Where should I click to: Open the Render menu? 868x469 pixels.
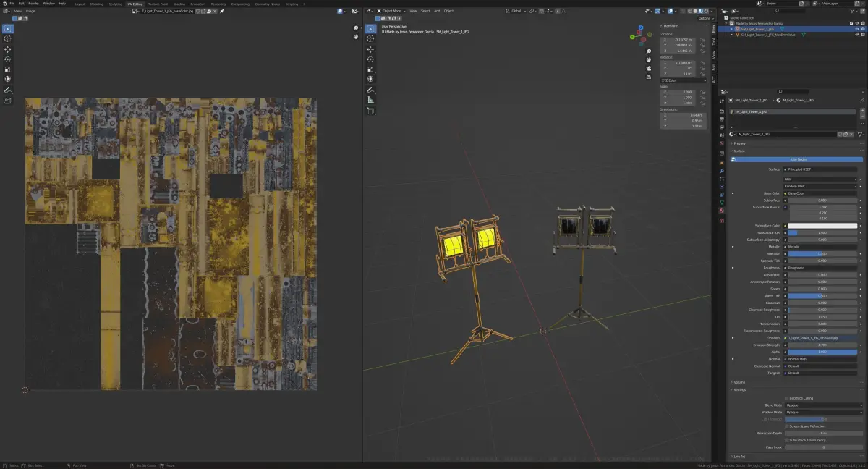pyautogui.click(x=33, y=3)
